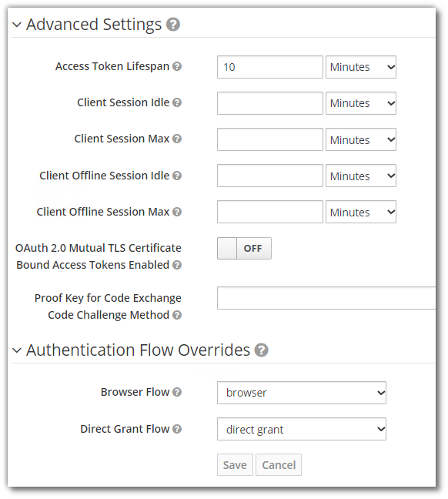Click the Client Session Max label
The image size is (448, 499).
coord(122,139)
